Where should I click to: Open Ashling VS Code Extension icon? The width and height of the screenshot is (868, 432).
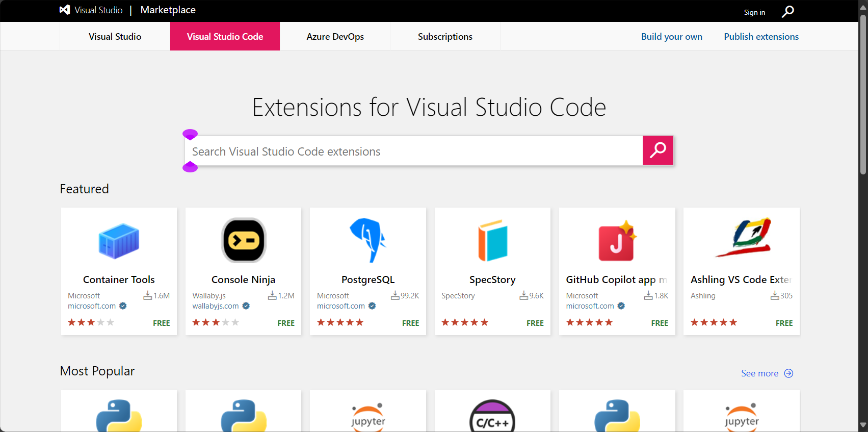pyautogui.click(x=743, y=238)
